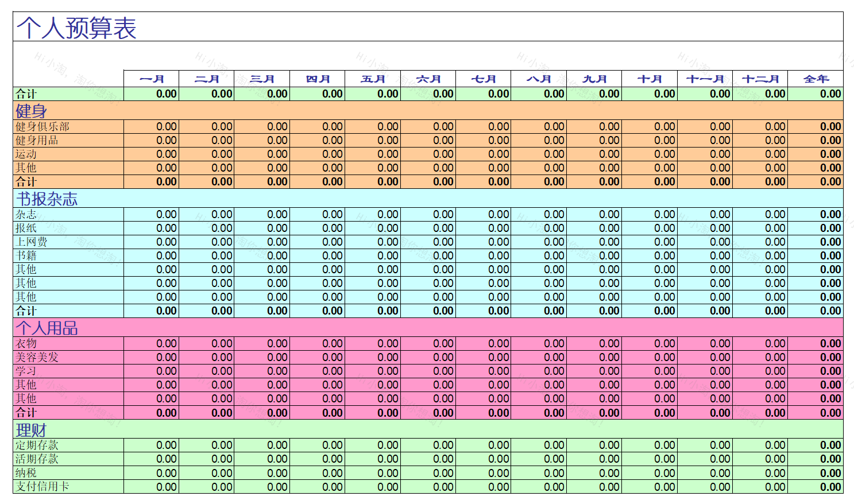
Task: Select the 四月 column header
Action: click(x=318, y=79)
